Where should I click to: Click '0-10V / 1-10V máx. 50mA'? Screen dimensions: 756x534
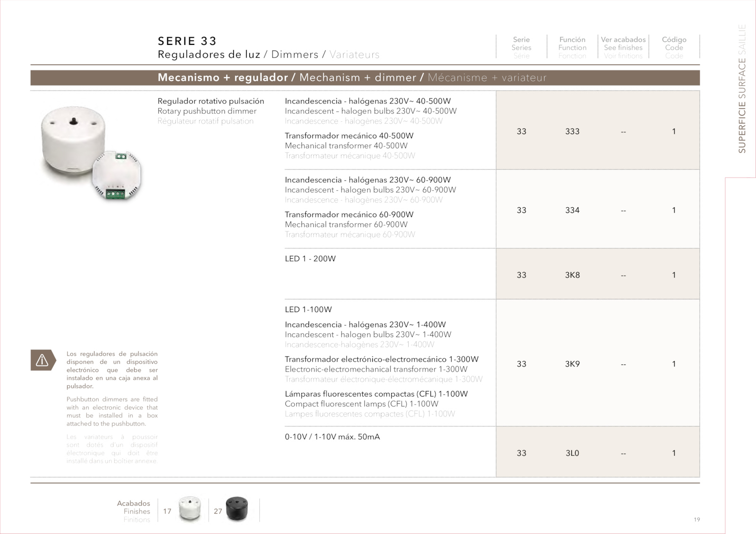point(332,437)
